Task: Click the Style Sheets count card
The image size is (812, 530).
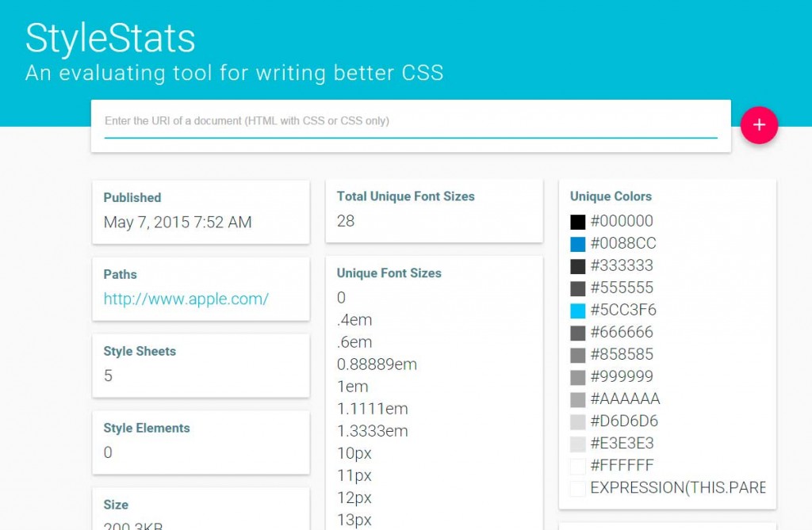Action: click(201, 364)
